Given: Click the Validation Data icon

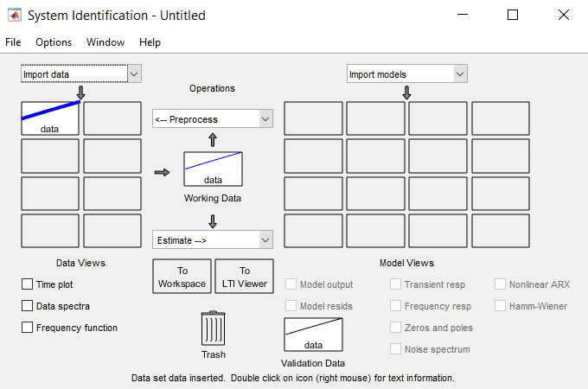Looking at the screenshot, I should 313,335.
